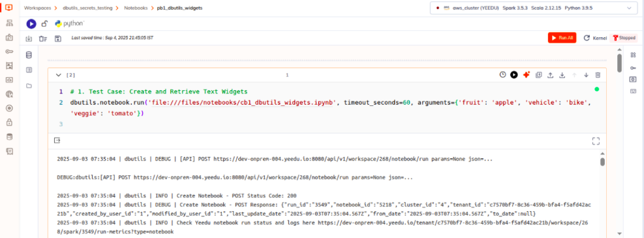Collapse cell [2] using the chevron

click(58, 75)
